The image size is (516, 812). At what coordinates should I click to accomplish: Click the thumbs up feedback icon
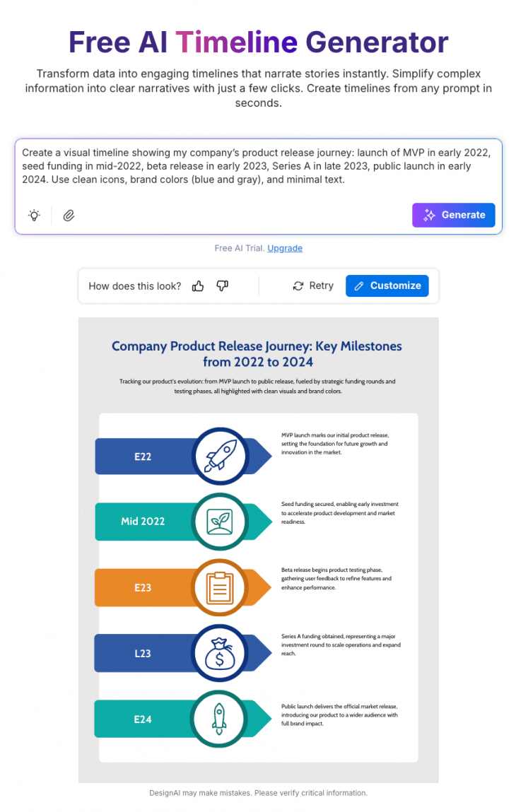(198, 286)
